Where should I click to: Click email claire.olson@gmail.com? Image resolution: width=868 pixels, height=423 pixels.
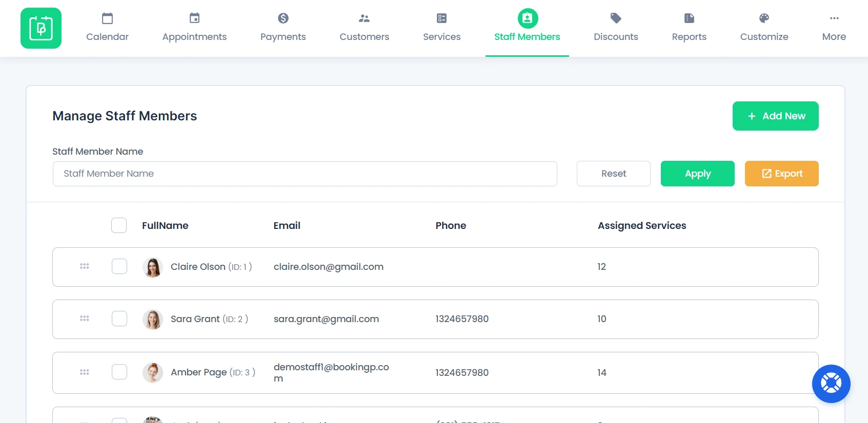329,267
